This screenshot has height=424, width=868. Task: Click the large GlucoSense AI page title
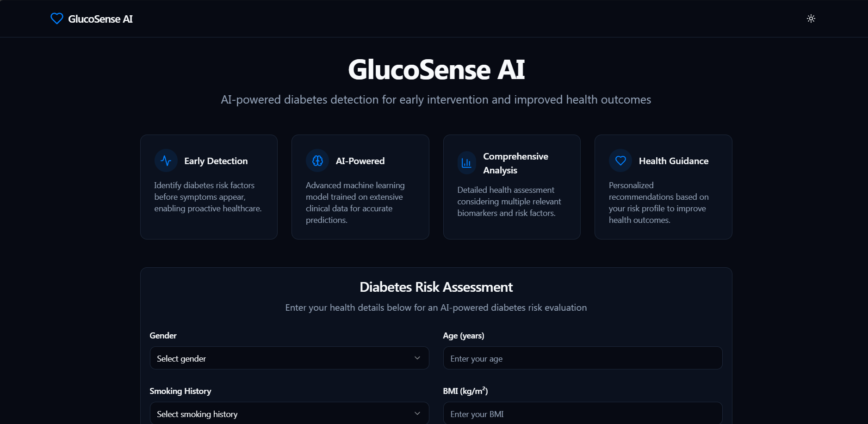pos(436,70)
